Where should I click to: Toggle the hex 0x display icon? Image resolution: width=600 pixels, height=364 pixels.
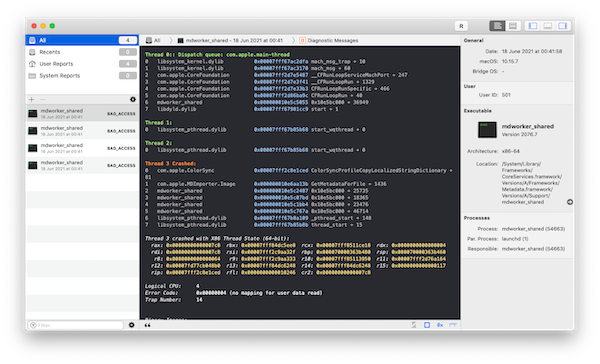[440, 325]
